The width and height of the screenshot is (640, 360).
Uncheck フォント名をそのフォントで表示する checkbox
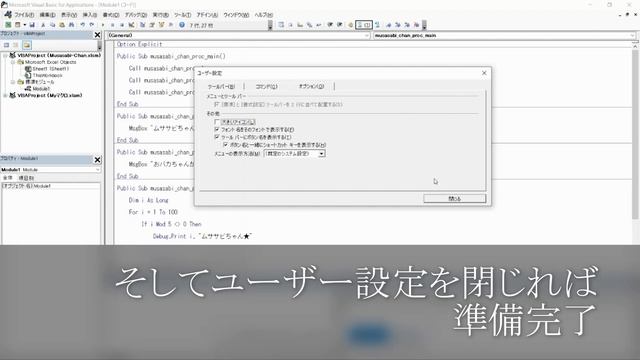point(217,129)
